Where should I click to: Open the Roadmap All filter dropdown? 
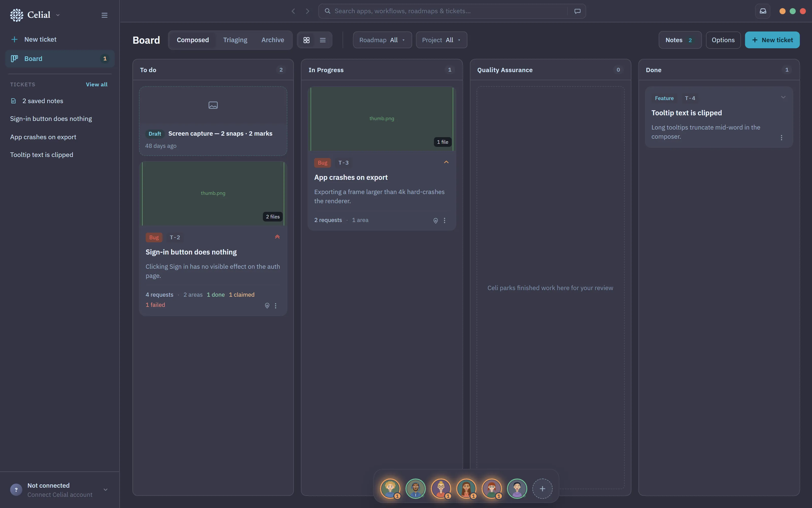382,40
